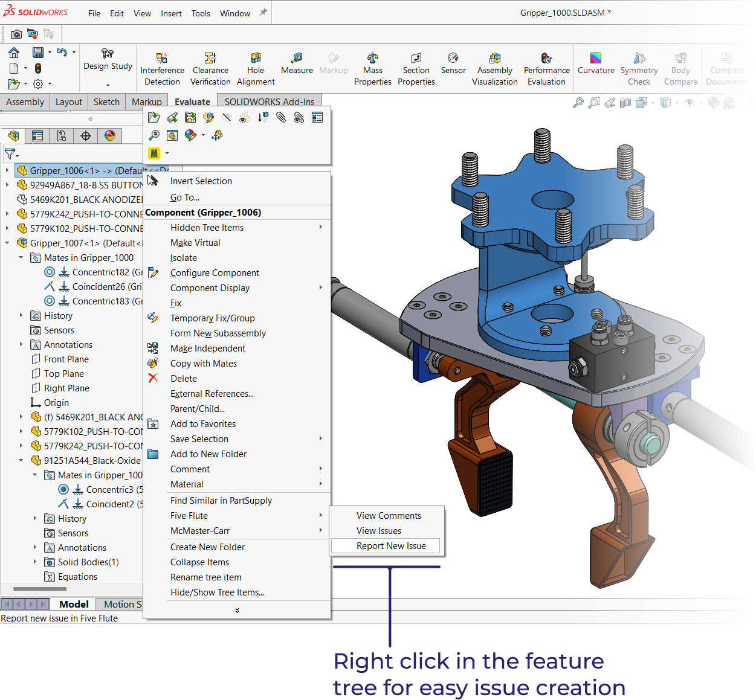Screen dimensions: 756x700
Task: Click the Save icon
Action: point(37,53)
